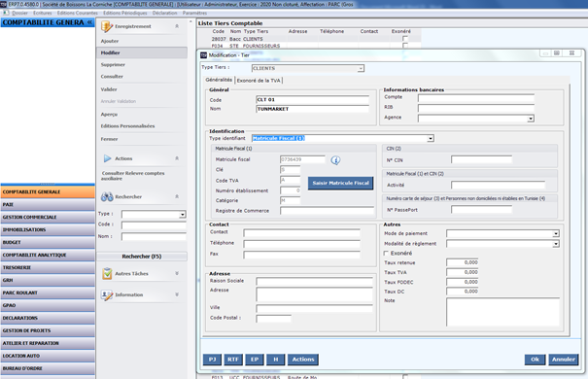This screenshot has height=379, width=588.
Task: Click the Actions button in dialog footer
Action: tap(303, 360)
